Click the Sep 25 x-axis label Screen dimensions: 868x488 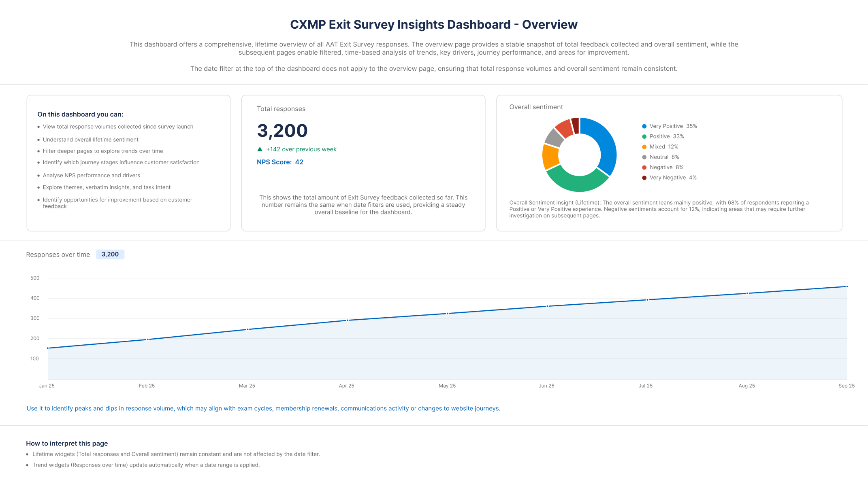click(847, 386)
